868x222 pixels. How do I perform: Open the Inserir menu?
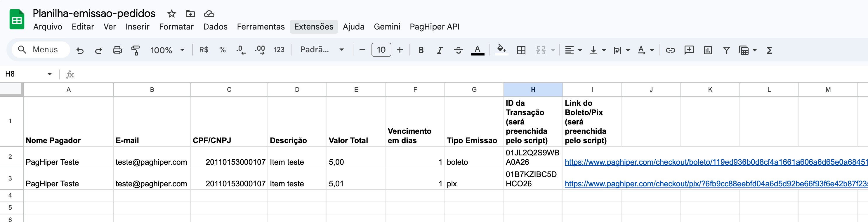137,27
